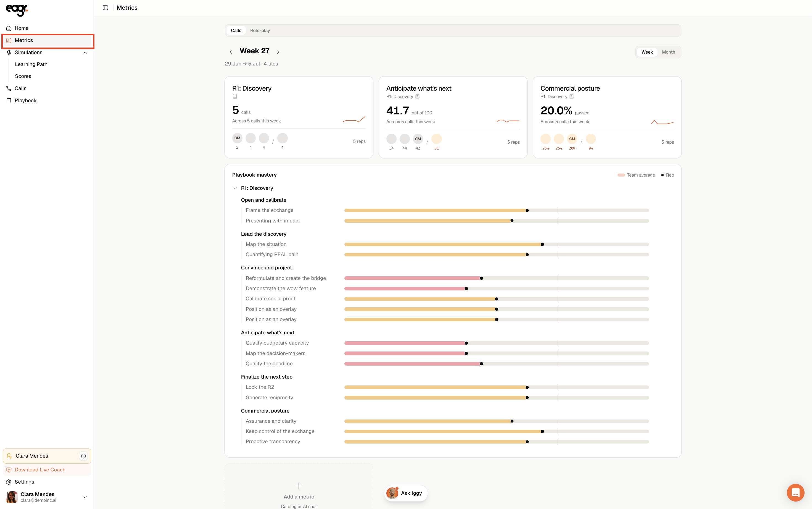Open Playbook in sidebar
The width and height of the screenshot is (812, 509).
tap(47, 101)
